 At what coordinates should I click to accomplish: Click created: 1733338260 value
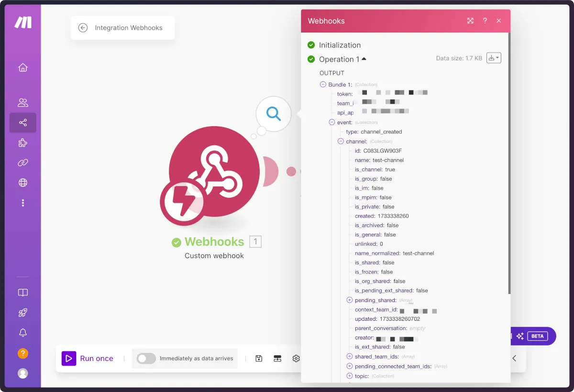[393, 216]
